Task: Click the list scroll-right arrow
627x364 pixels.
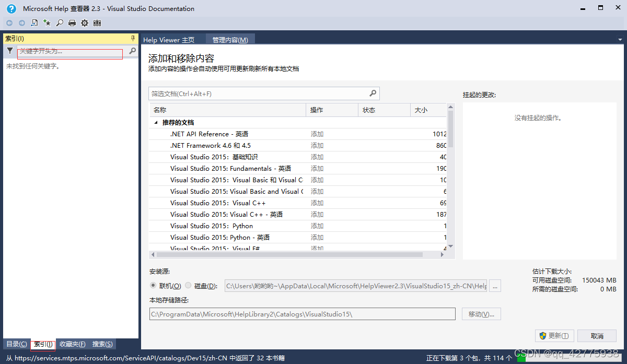Action: (x=442, y=255)
